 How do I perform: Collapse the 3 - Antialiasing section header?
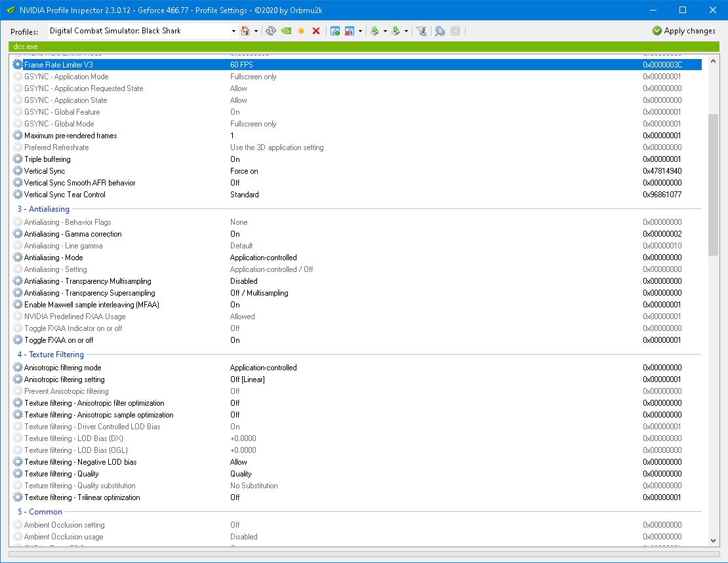pyautogui.click(x=44, y=209)
